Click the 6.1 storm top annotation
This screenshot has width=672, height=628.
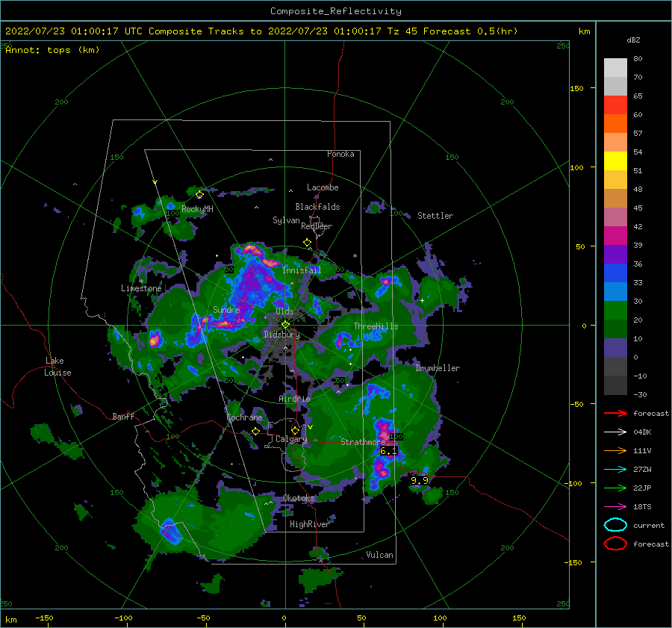pos(388,450)
